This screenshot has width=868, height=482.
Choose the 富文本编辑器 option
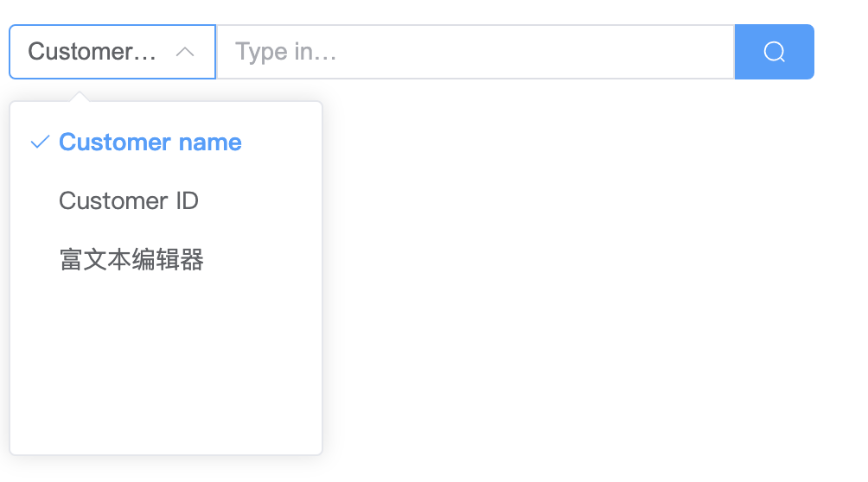(x=166, y=259)
